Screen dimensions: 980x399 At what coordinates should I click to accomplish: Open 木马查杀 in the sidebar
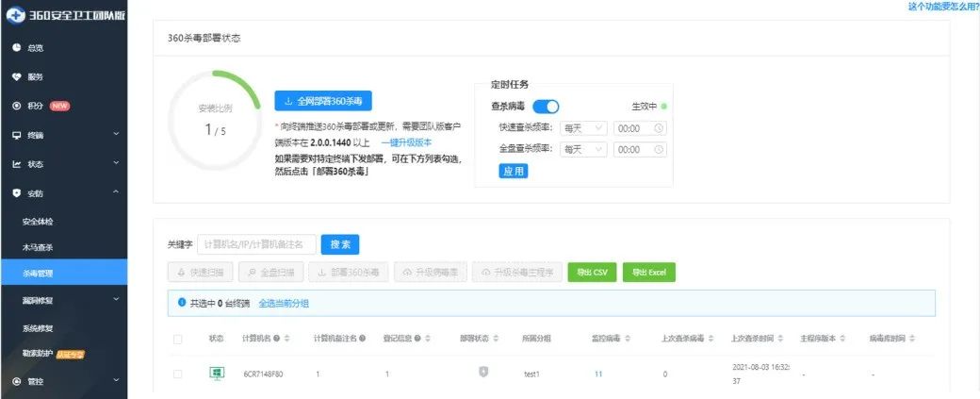click(x=38, y=247)
